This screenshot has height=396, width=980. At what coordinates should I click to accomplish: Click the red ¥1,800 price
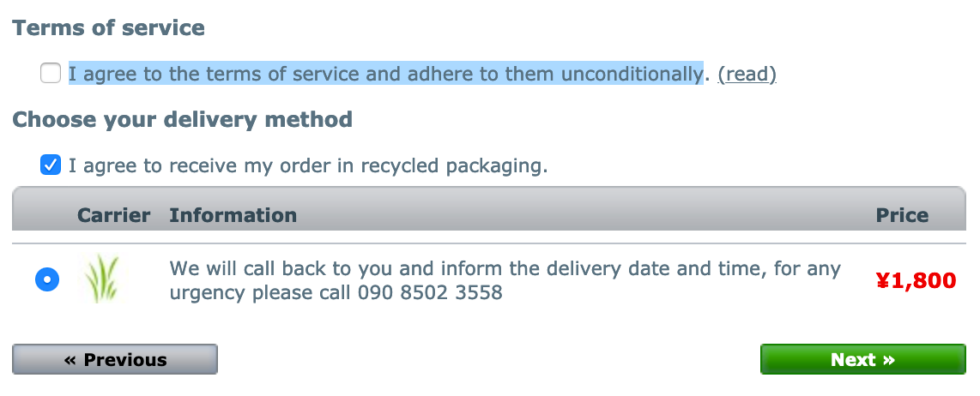point(916,280)
